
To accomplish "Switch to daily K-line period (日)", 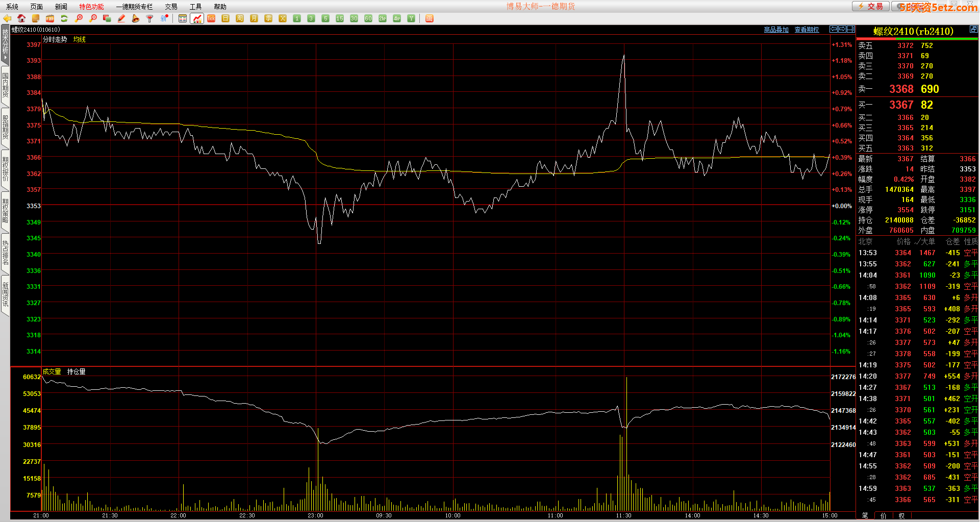I will [x=225, y=18].
